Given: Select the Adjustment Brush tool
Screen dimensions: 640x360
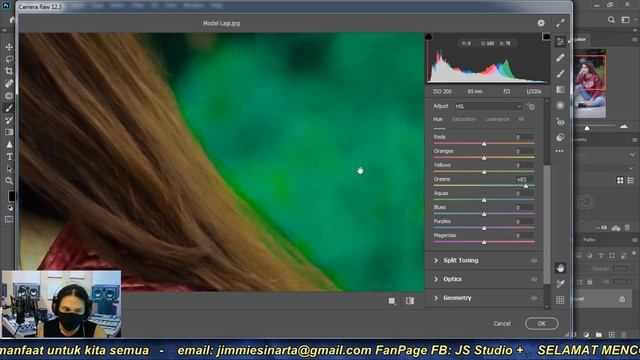Looking at the screenshot, I should click(x=560, y=74).
